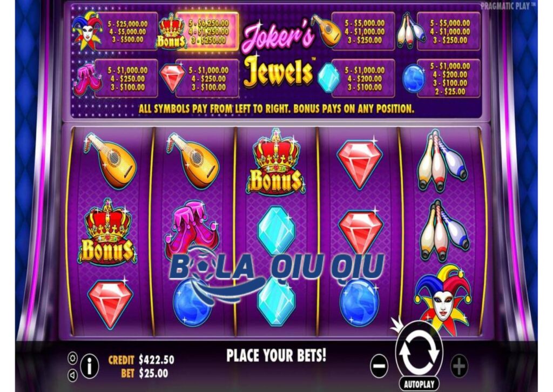Increase bet with the plus button

coord(459,366)
